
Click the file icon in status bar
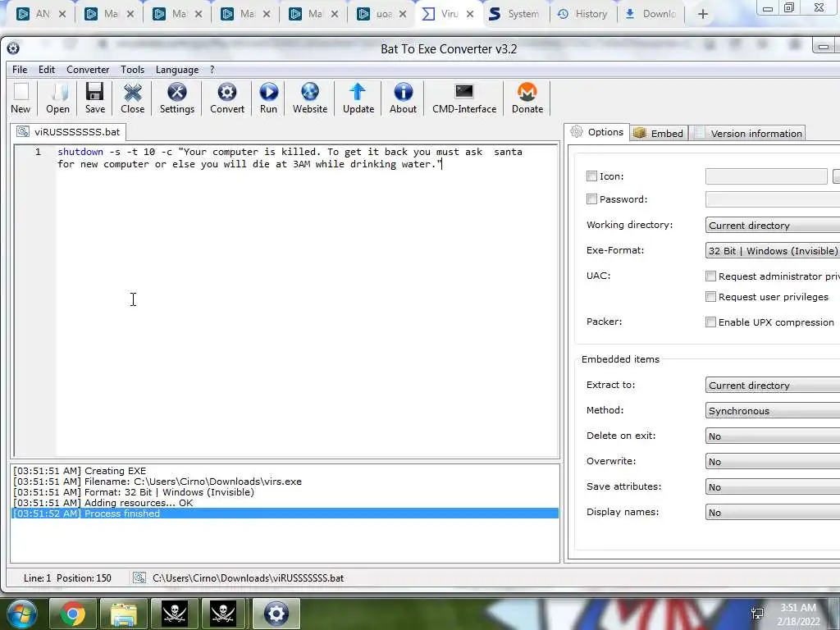139,578
